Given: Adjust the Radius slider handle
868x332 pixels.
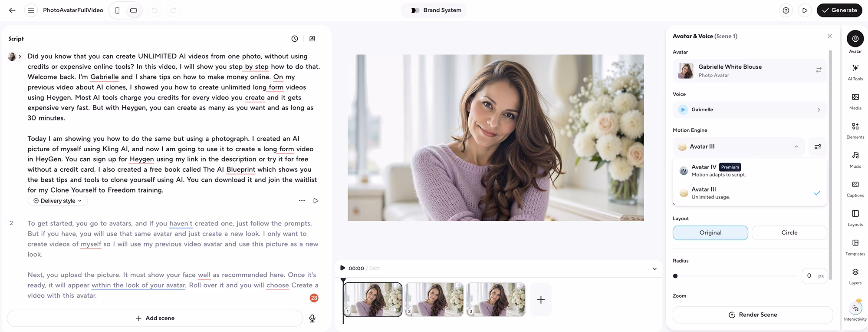Looking at the screenshot, I should coord(675,276).
